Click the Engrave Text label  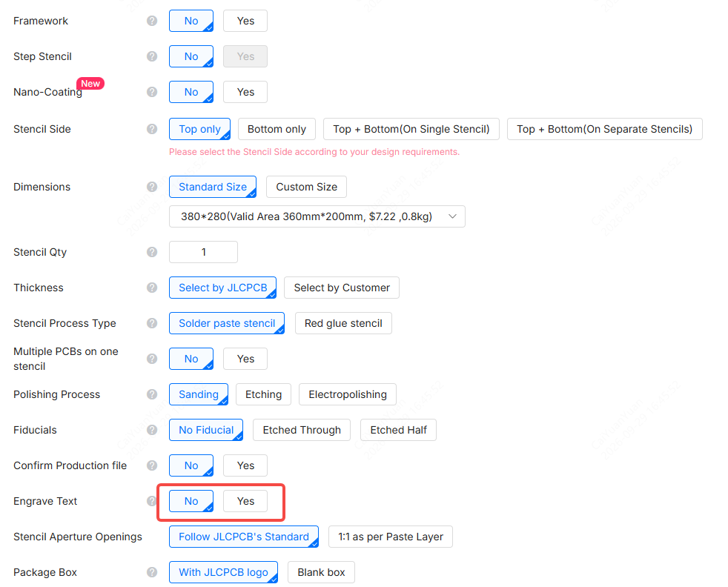[45, 501]
